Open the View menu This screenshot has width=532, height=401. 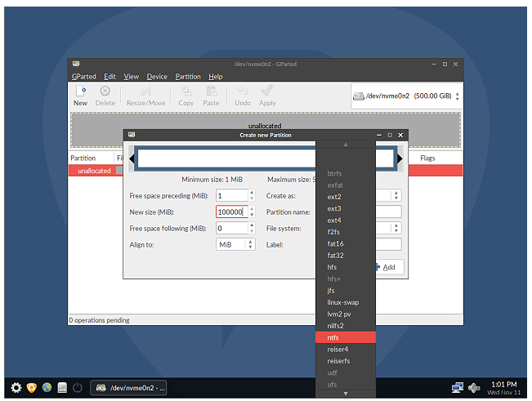tap(131, 77)
